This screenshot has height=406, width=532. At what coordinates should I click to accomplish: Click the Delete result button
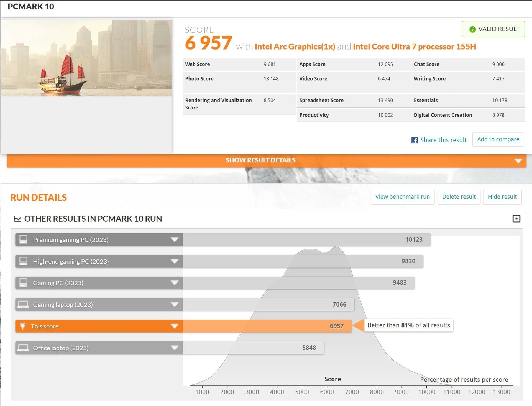coord(459,197)
